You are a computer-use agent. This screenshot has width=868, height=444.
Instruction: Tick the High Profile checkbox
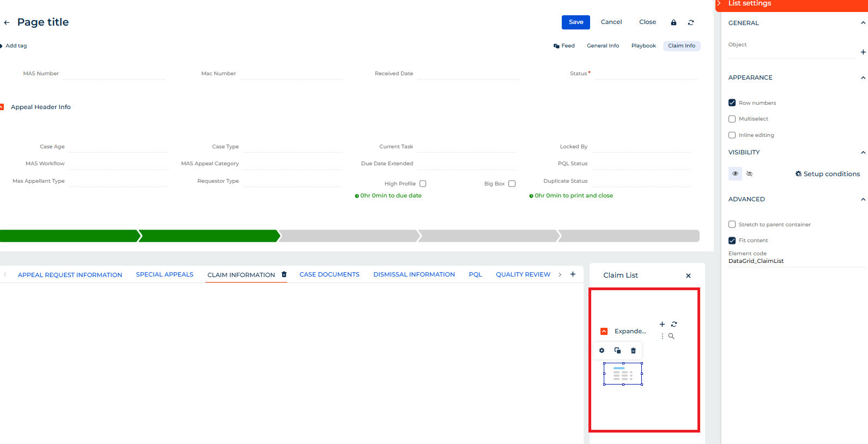tap(423, 184)
